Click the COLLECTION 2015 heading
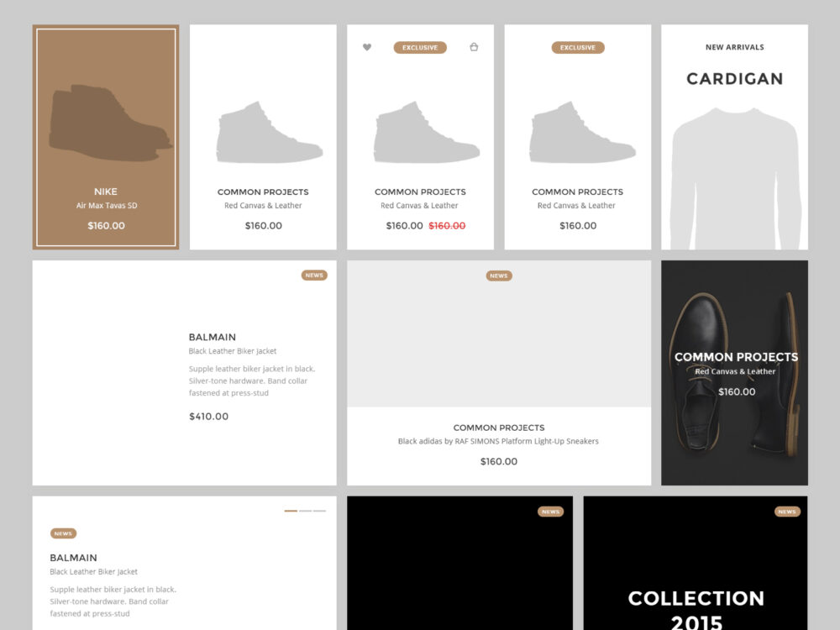This screenshot has width=840, height=630. point(696,598)
